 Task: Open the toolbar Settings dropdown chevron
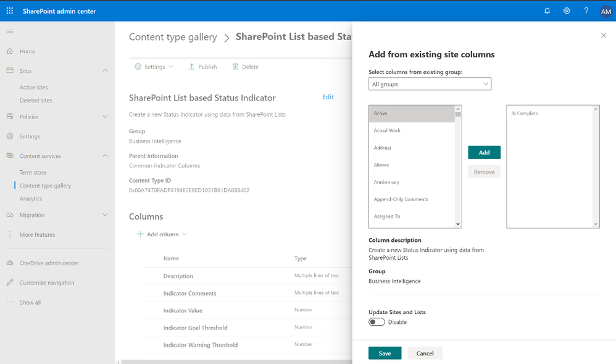(171, 67)
